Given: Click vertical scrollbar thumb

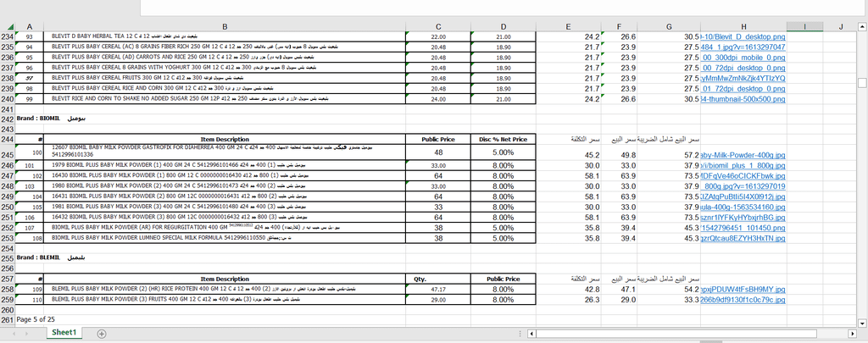Looking at the screenshot, I should [x=862, y=83].
